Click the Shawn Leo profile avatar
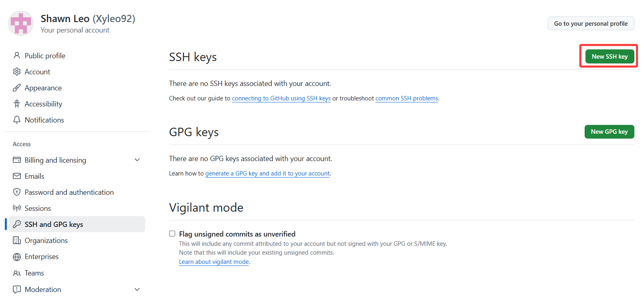Viewport: 644px width, 296px height. pos(21,23)
